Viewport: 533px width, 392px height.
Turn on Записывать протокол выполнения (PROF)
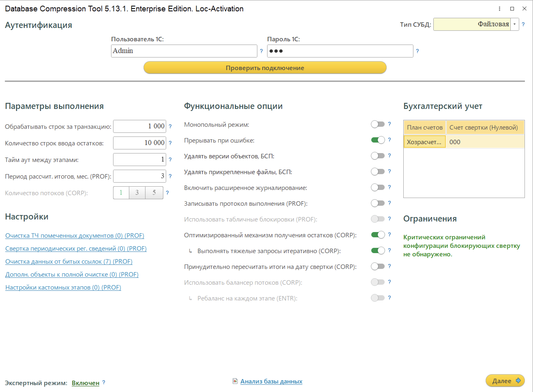click(x=378, y=203)
